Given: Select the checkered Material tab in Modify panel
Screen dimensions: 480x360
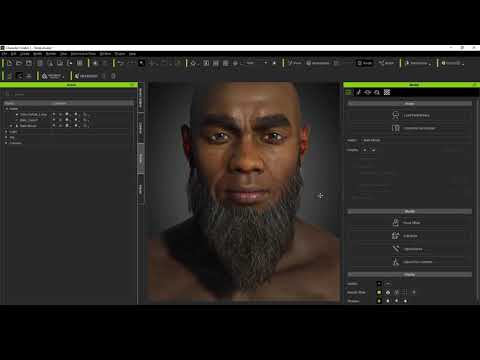Looking at the screenshot, I should click(387, 92).
